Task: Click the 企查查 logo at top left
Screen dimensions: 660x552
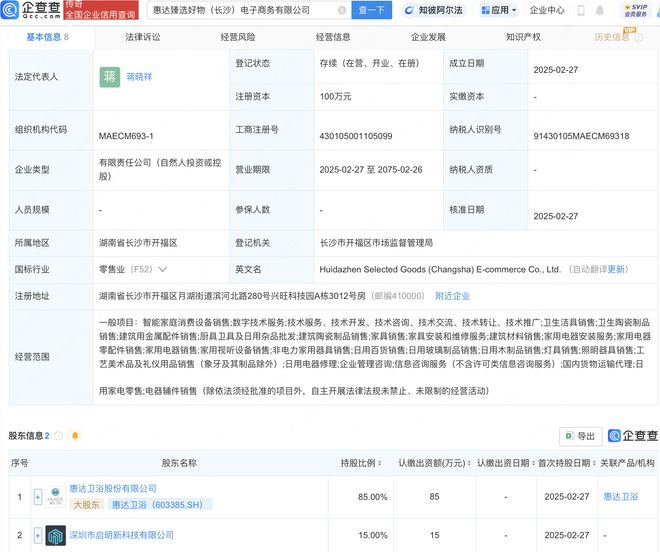Action: coord(31,10)
